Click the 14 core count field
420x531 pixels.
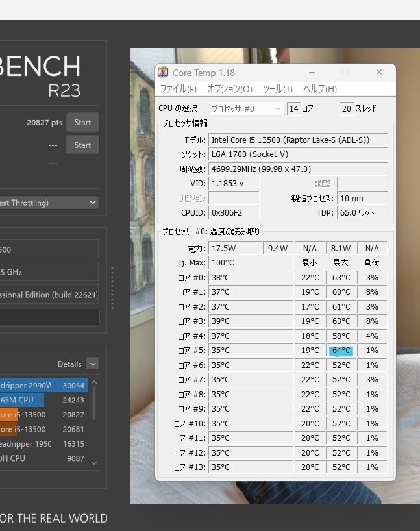pos(294,108)
